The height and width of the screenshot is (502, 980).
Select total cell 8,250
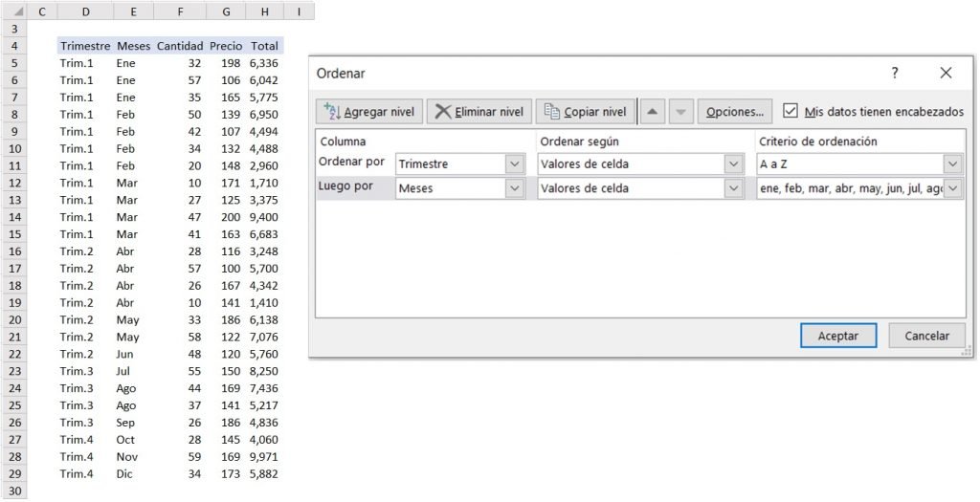264,371
